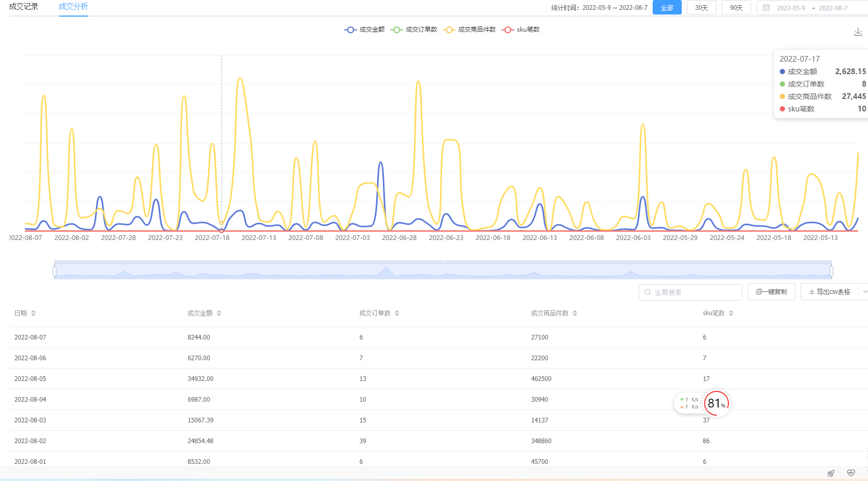Click 2022-08-05 row date
Screen dimensions: 868x481
click(x=30, y=379)
